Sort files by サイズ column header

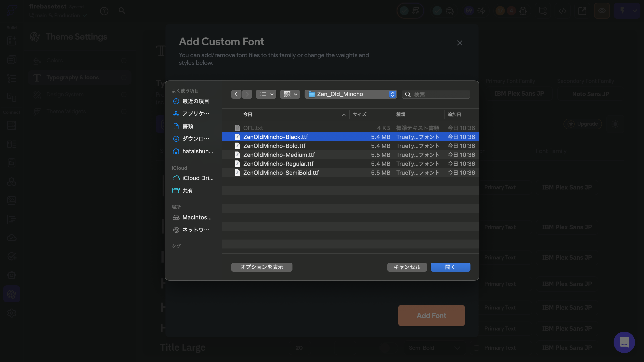[360, 114]
